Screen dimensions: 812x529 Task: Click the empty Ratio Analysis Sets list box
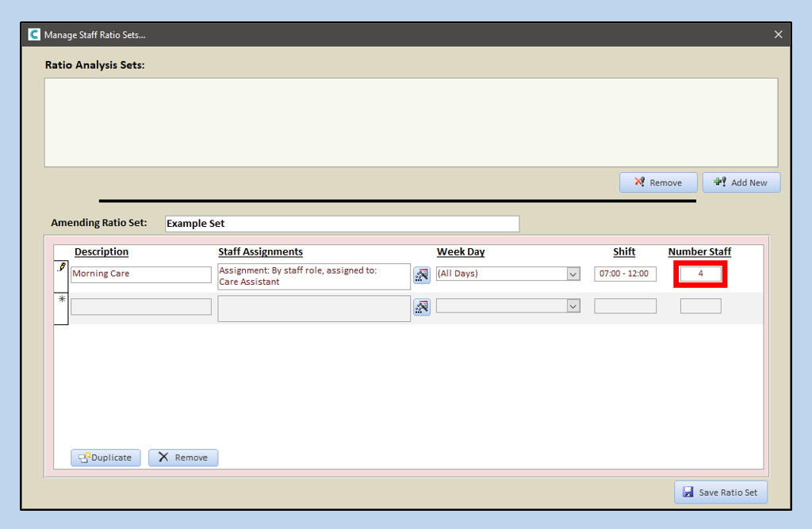tap(411, 122)
